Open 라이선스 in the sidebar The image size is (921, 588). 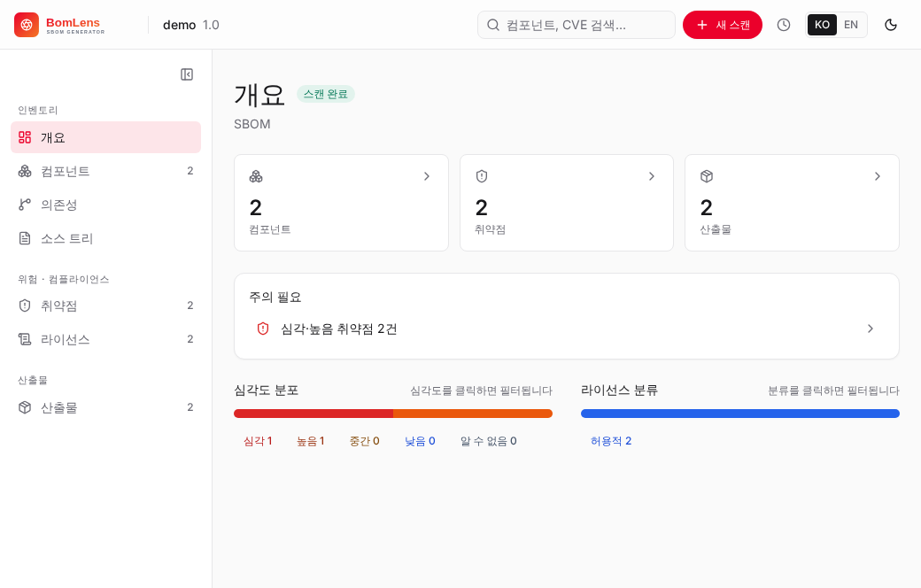tap(105, 339)
